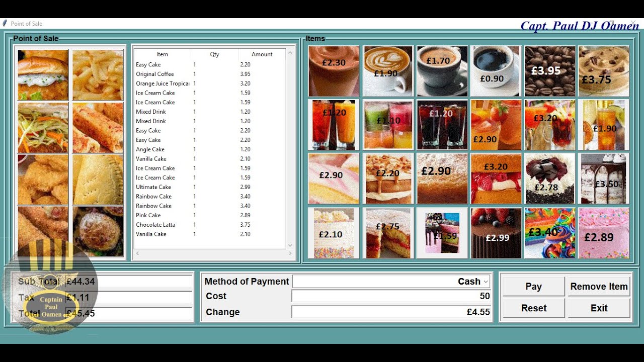Pick the £3.20 tropical juice drink
This screenshot has height=362, width=644.
pyautogui.click(x=550, y=125)
